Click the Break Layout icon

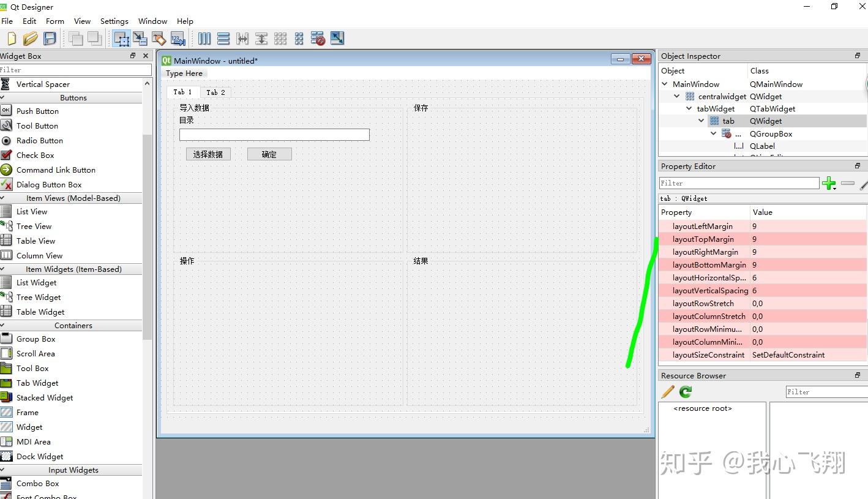coord(318,38)
